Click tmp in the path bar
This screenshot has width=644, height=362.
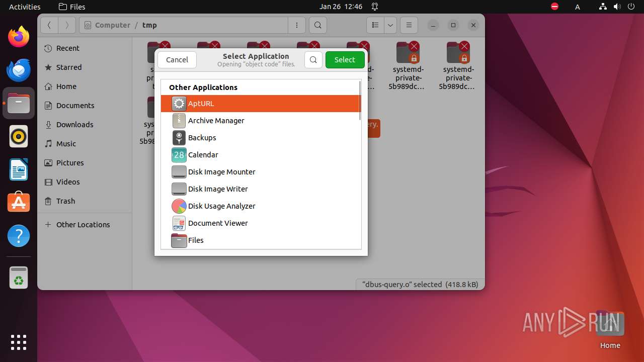point(149,25)
